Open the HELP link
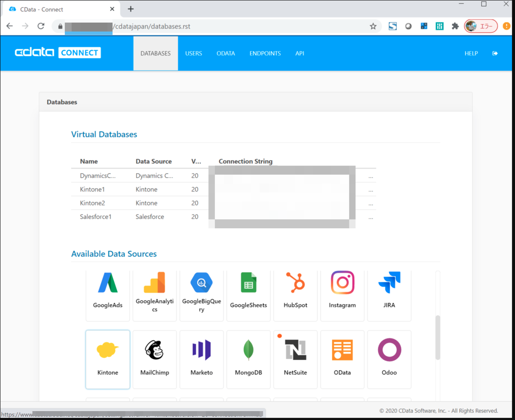Image resolution: width=515 pixels, height=420 pixels. click(471, 54)
